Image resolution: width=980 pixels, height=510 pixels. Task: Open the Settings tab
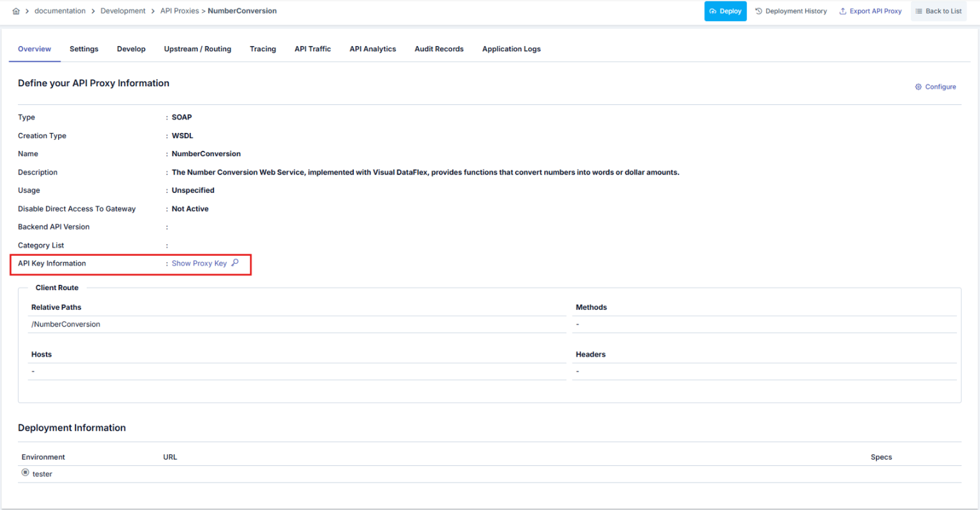point(84,49)
